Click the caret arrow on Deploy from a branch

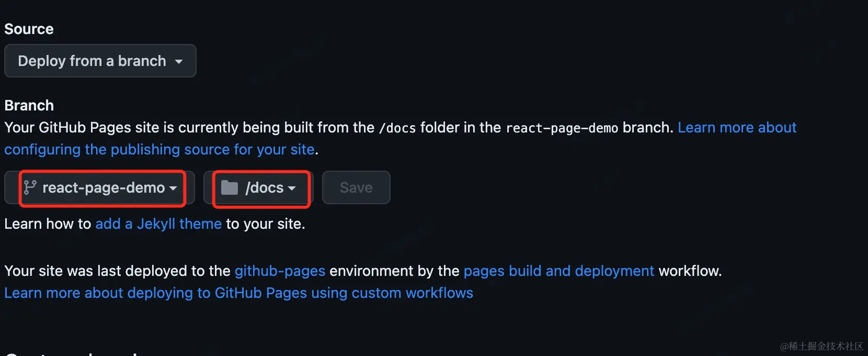pos(179,62)
